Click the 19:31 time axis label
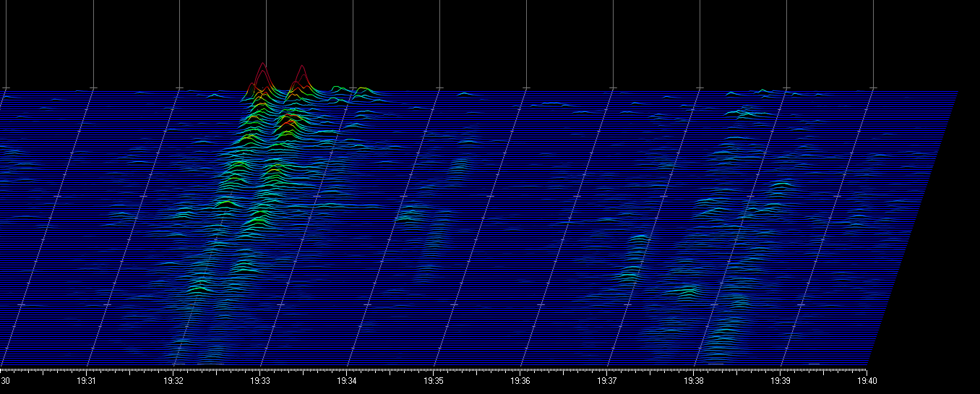The width and height of the screenshot is (980, 394). click(87, 380)
